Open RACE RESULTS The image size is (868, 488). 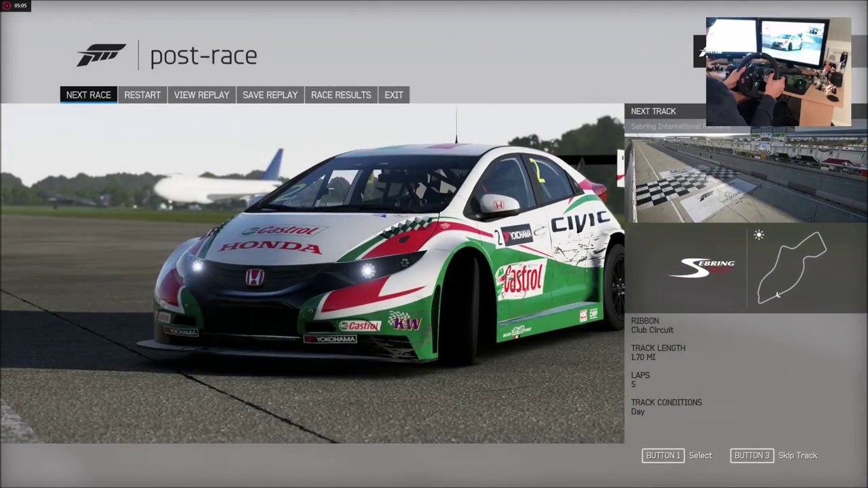click(x=341, y=95)
